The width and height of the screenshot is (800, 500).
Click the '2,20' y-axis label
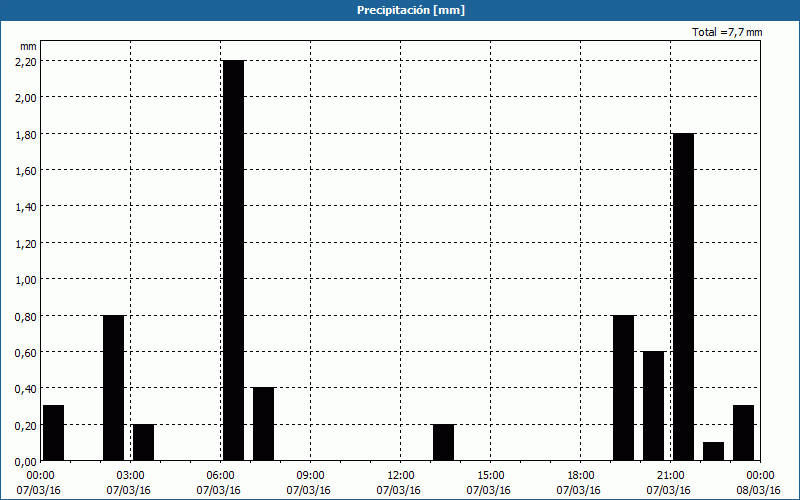[x=26, y=61]
